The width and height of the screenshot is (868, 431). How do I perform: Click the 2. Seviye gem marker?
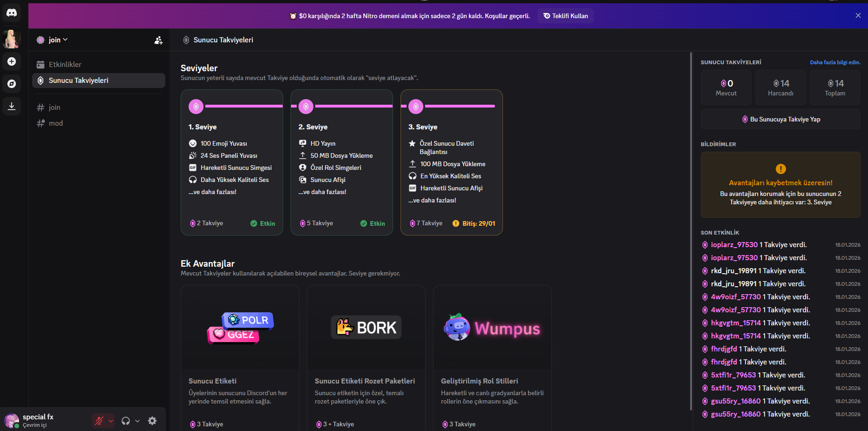click(x=306, y=107)
